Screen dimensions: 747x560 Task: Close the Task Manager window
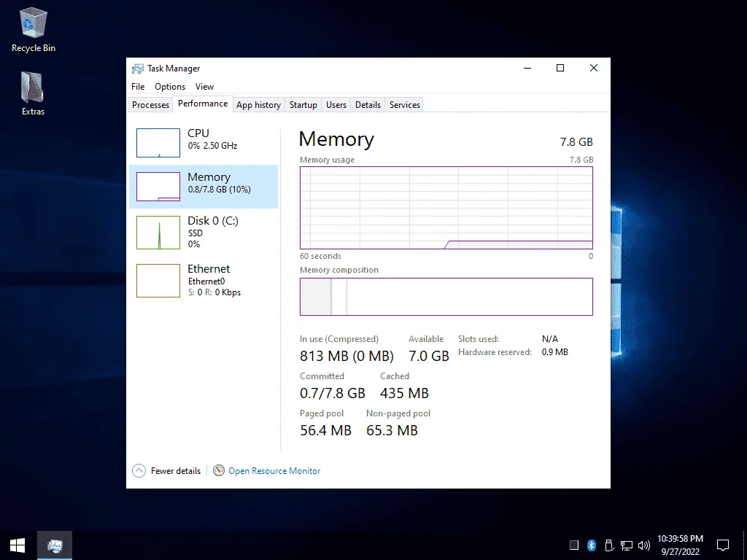(594, 68)
